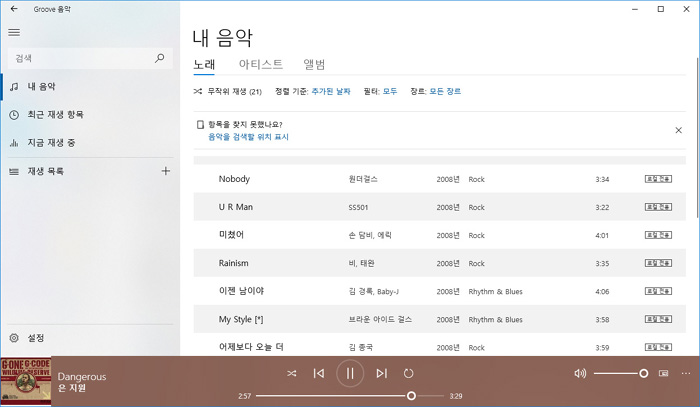Click now playing artist 은 지원
Viewport: 700px width, 407px height.
point(71,388)
